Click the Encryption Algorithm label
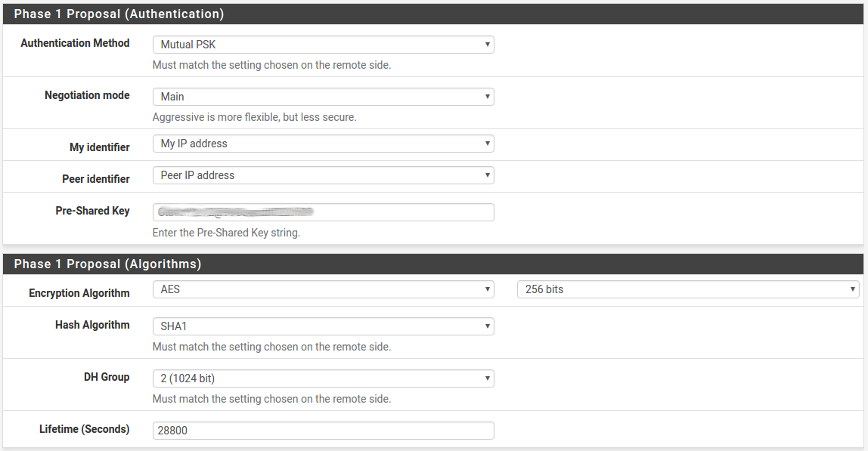 pyautogui.click(x=79, y=293)
